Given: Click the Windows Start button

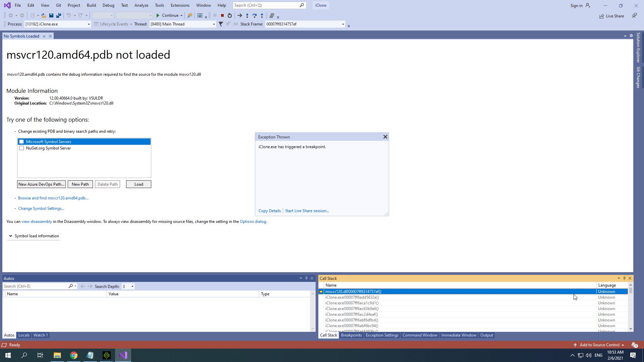Looking at the screenshot, I should click(8, 355).
